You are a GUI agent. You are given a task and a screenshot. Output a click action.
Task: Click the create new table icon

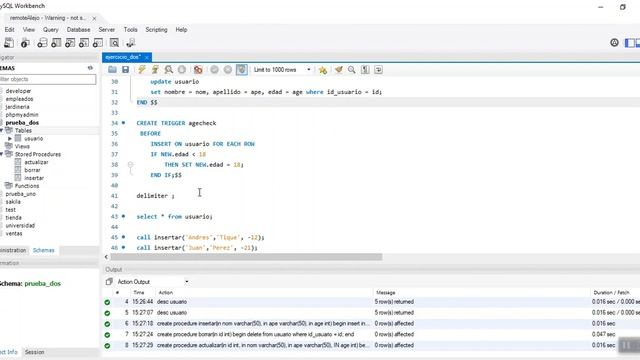pyautogui.click(x=56, y=43)
